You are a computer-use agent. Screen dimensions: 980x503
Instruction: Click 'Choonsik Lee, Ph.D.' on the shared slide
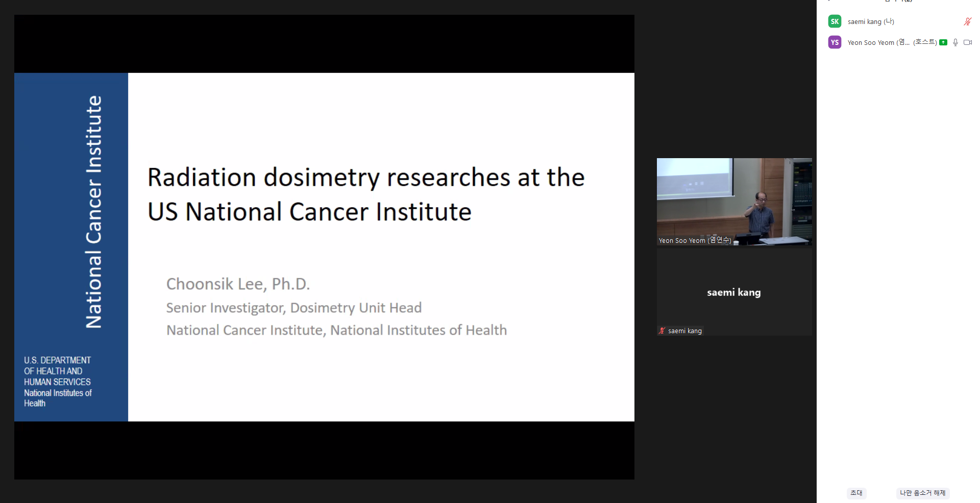click(238, 284)
